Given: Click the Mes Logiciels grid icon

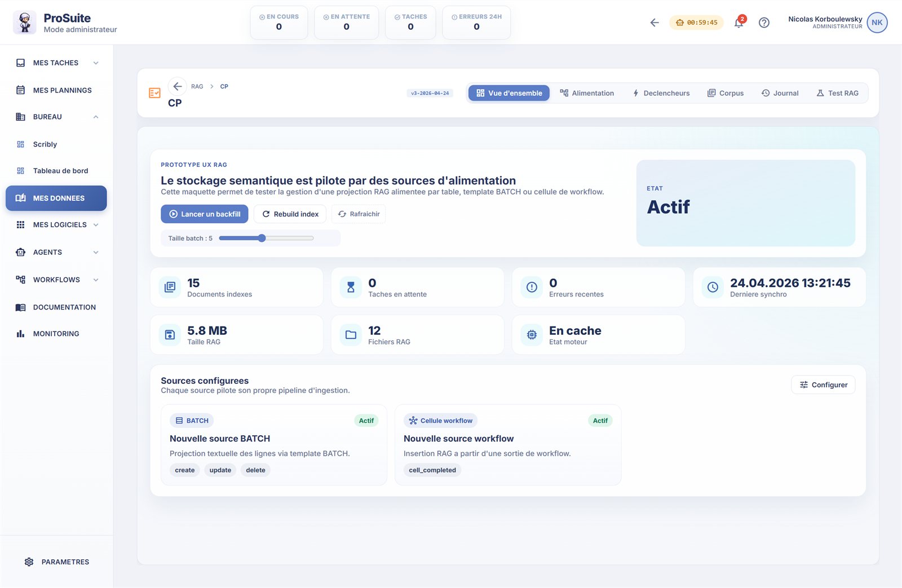Looking at the screenshot, I should tap(21, 224).
